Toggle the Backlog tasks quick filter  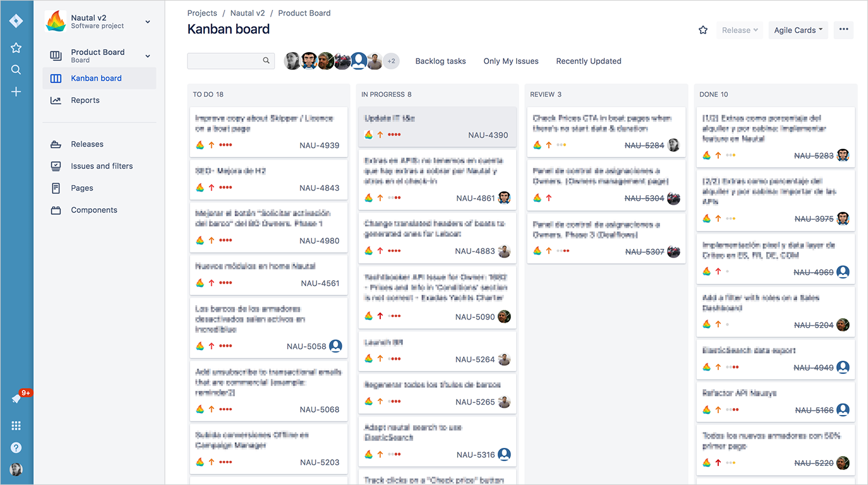tap(440, 61)
